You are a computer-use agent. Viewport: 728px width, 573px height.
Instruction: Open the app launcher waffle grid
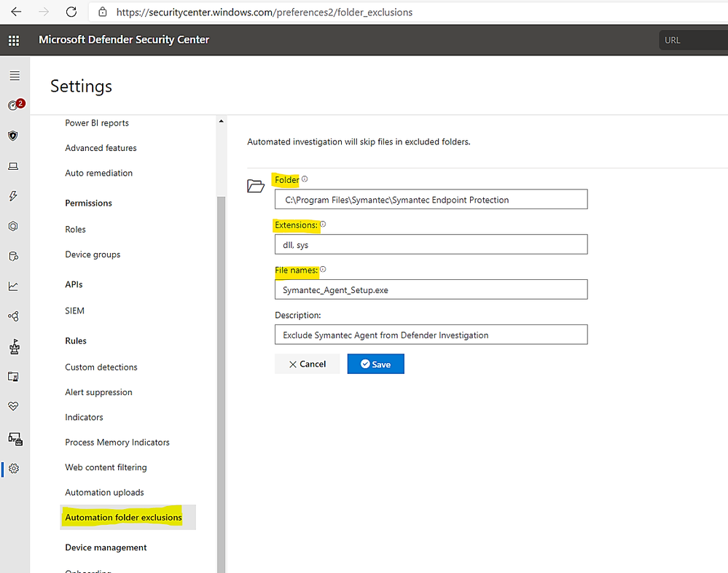[14, 40]
